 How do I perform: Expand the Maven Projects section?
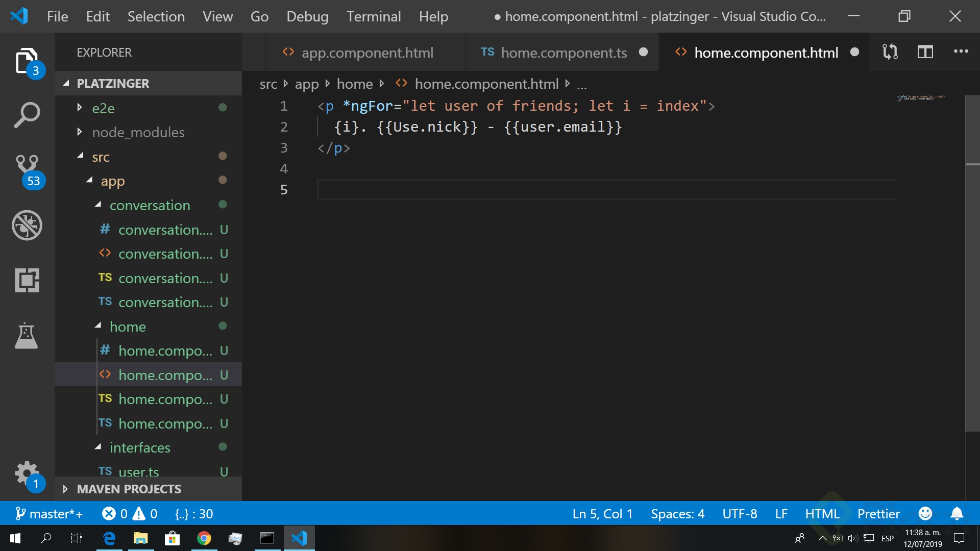click(129, 489)
